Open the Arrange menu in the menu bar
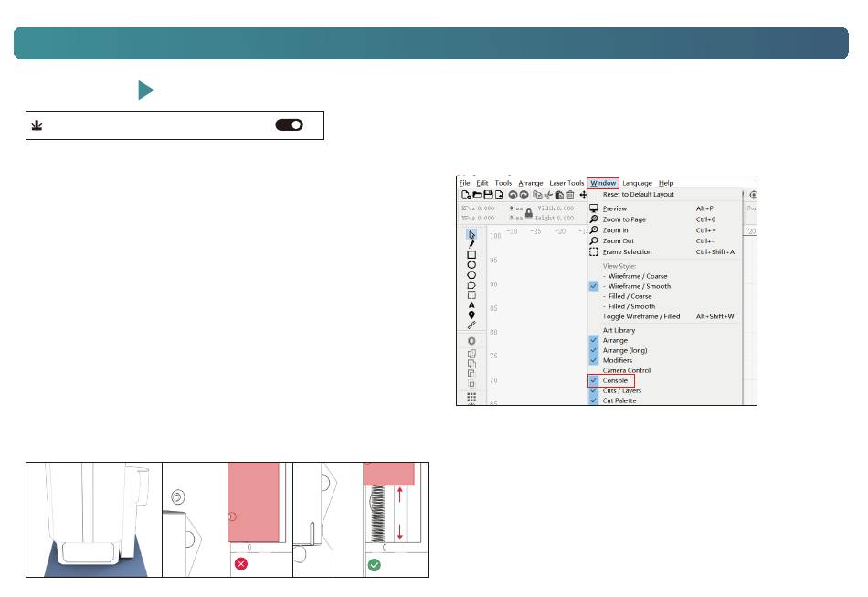This screenshot has height=597, width=868. pos(530,183)
